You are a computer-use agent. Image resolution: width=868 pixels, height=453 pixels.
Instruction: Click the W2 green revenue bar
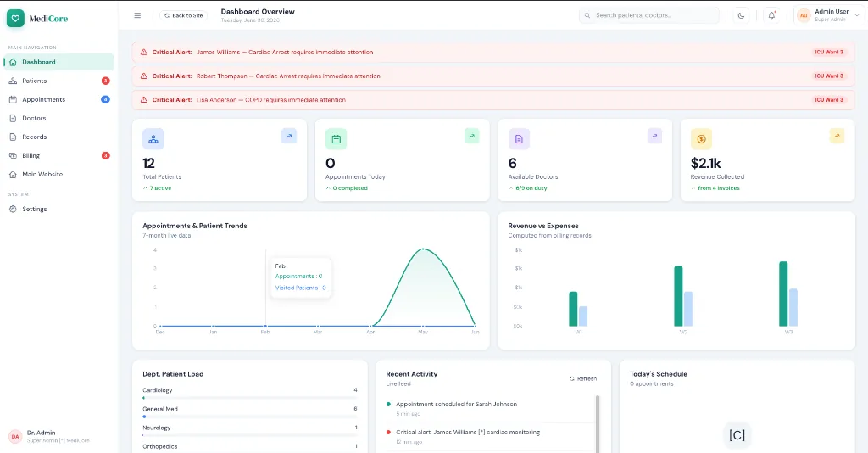click(678, 296)
